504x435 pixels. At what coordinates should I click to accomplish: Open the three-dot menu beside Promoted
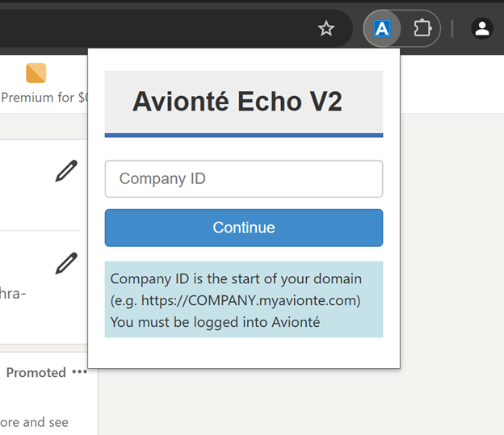coord(79,372)
